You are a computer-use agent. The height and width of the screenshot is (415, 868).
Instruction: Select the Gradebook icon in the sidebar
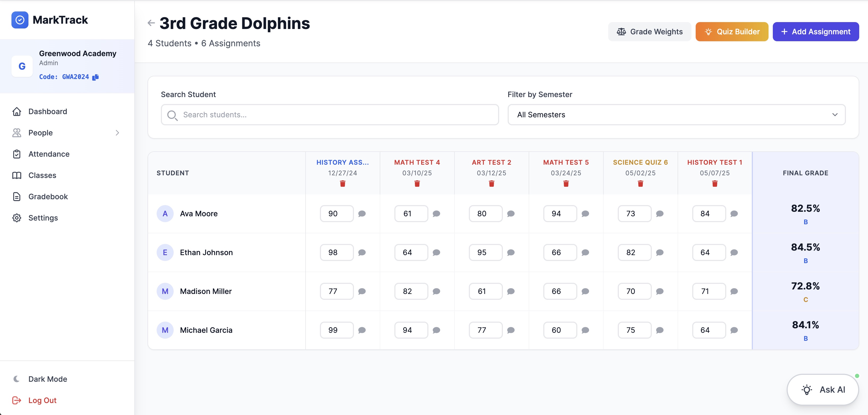coord(17,197)
